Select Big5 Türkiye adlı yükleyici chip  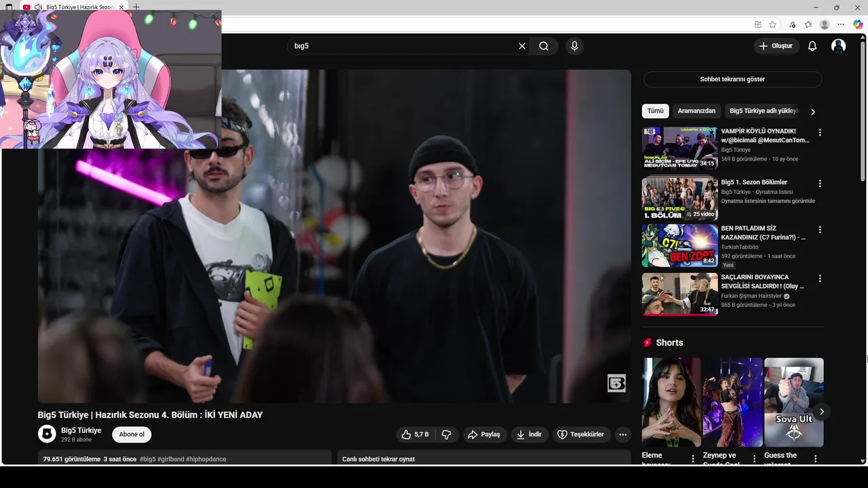click(x=764, y=111)
